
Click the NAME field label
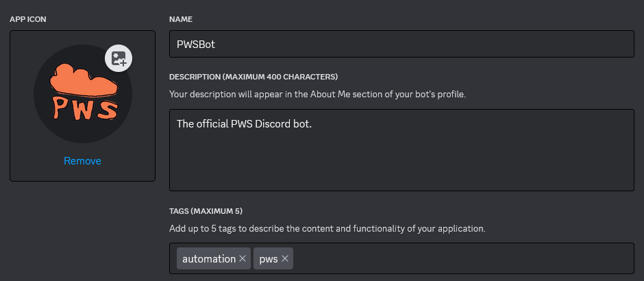[181, 19]
